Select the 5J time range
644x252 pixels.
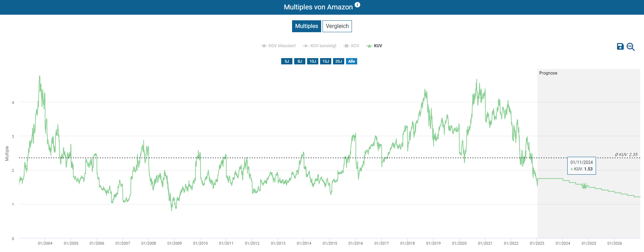(x=286, y=61)
